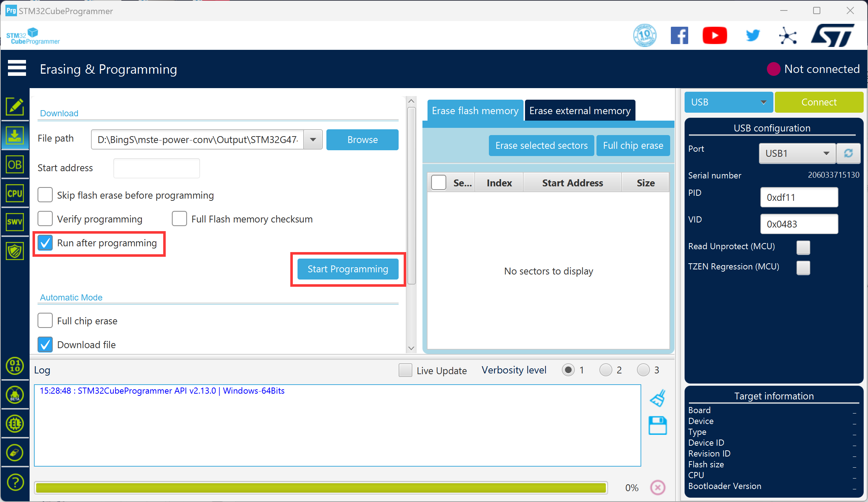868x502 pixels.
Task: Open the SWV viewer icon
Action: click(15, 222)
